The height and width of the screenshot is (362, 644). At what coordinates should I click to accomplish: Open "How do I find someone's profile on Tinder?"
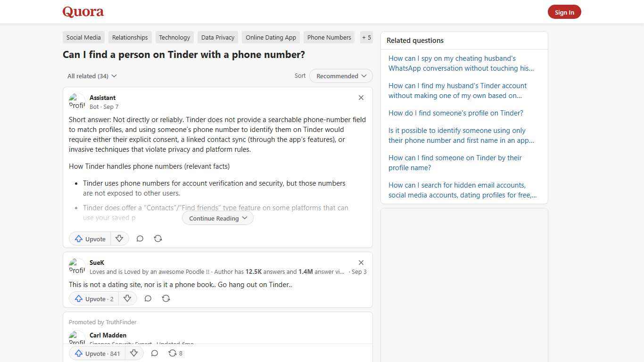(x=455, y=113)
